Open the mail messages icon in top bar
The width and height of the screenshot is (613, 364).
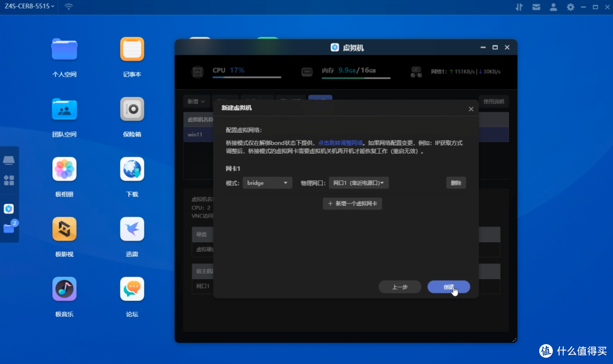pyautogui.click(x=536, y=7)
